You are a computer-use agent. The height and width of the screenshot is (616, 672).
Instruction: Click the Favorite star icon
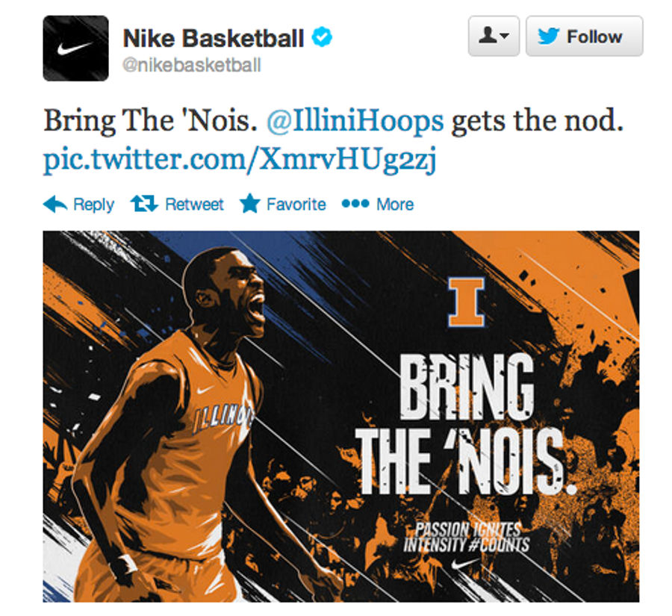tap(250, 204)
